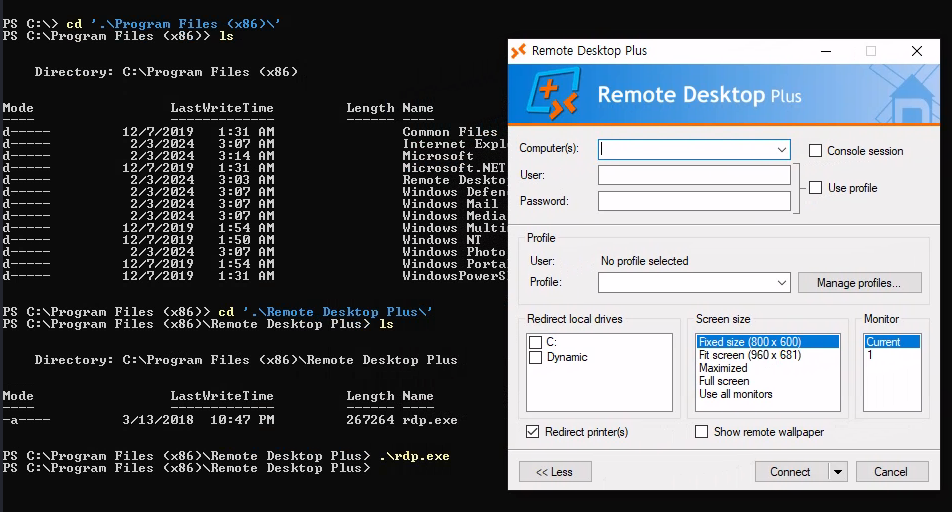This screenshot has height=512, width=952.
Task: Uncheck Redirect printer(s) option
Action: pyautogui.click(x=534, y=432)
